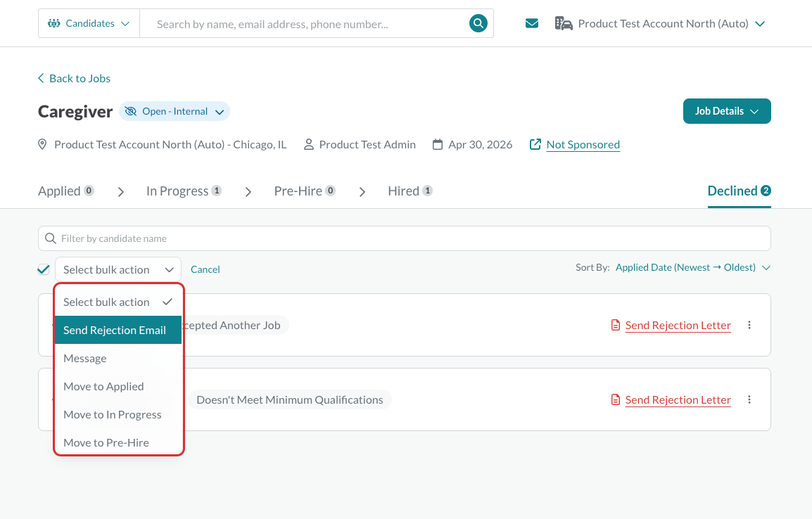812x519 pixels.
Task: Click document icon for Doesn't Meet Minimum Qualifications row
Action: click(615, 399)
